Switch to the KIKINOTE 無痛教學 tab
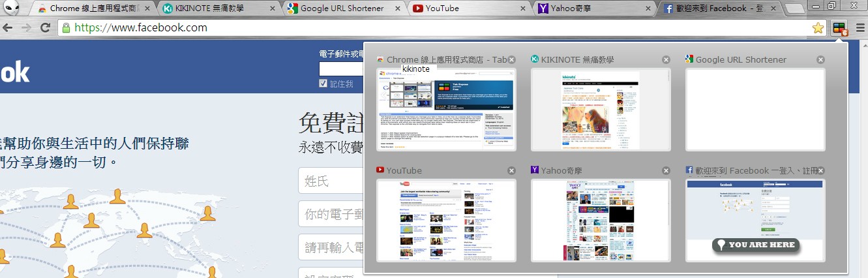Image resolution: width=868 pixels, height=278 pixels. click(219, 8)
